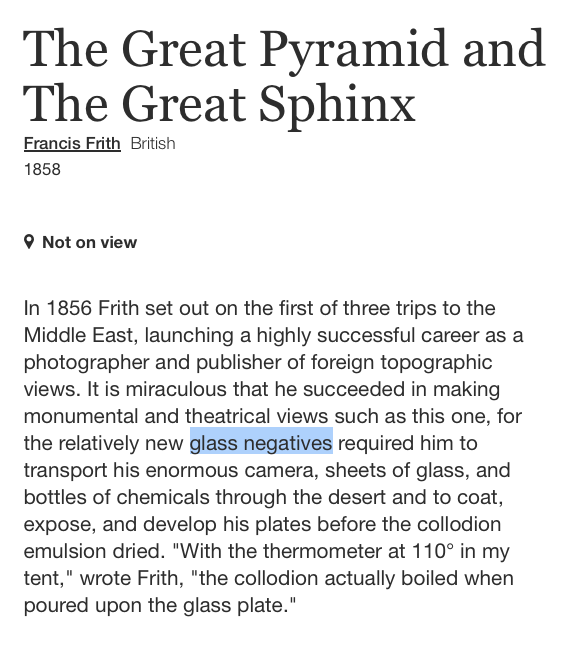Click the word 'photographer' in description
This screenshot has width=566, height=649.
tap(86, 363)
